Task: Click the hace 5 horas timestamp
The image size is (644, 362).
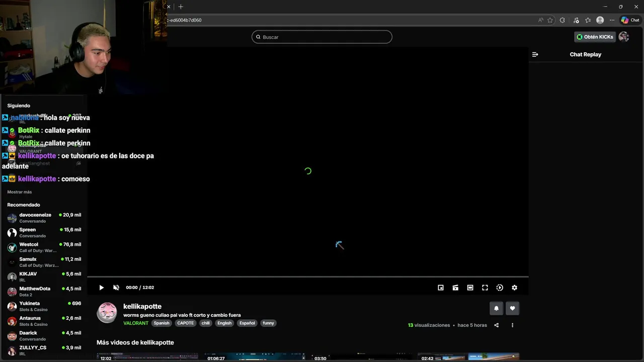Action: tap(472, 325)
